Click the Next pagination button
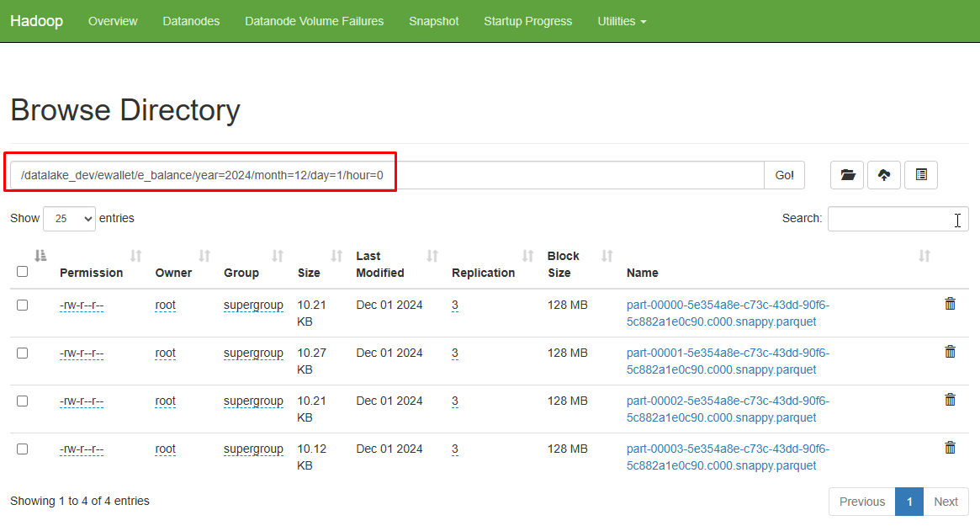The image size is (980, 526). 946,502
